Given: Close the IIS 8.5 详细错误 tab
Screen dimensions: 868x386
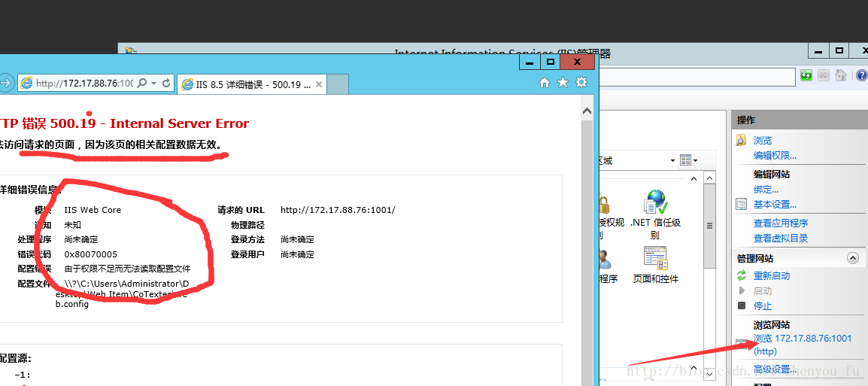Looking at the screenshot, I should click(319, 85).
